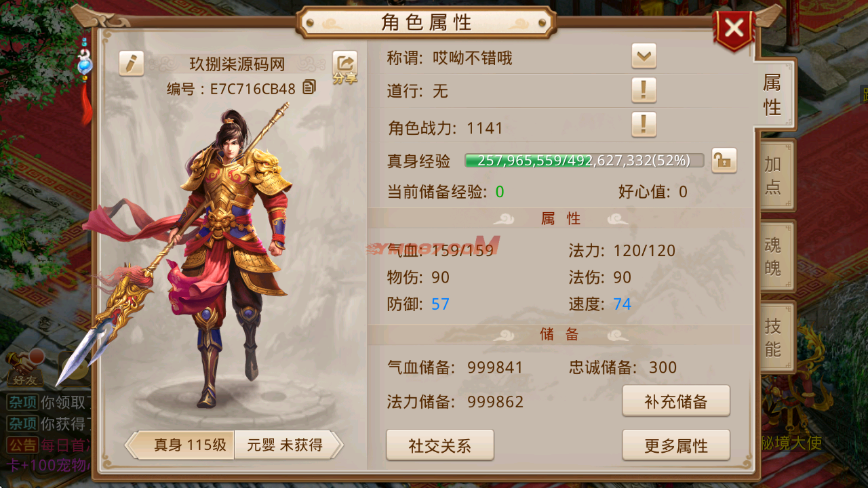Toggle the experience padlock icon
868x488 pixels.
click(724, 161)
